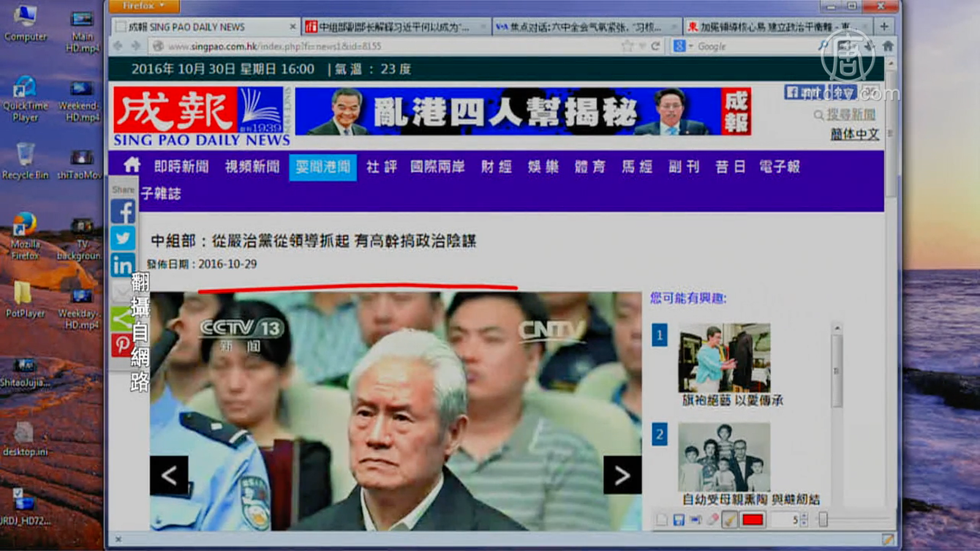Open the 旗袍絕藝 以愛傳承 thumbnail
980x551 pixels.
pyautogui.click(x=724, y=358)
